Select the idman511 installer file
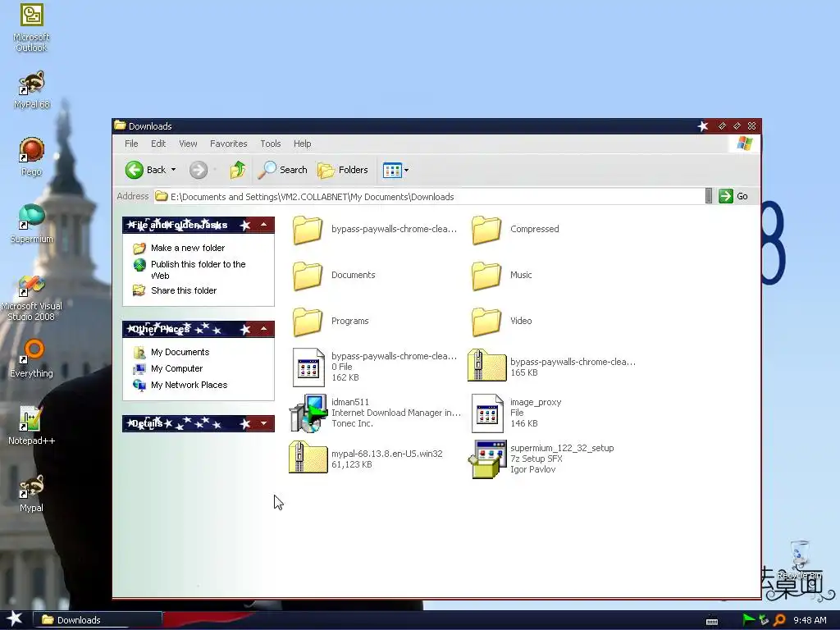This screenshot has height=630, width=840. [x=375, y=413]
